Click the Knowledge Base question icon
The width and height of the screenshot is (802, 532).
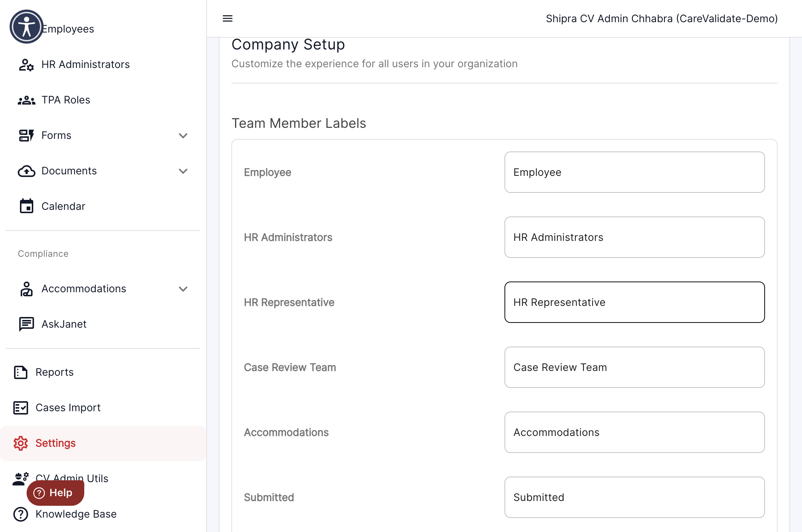(21, 514)
